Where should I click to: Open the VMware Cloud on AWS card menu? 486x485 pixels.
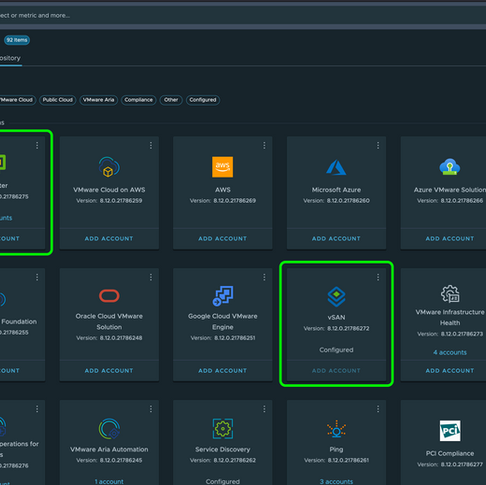(151, 145)
